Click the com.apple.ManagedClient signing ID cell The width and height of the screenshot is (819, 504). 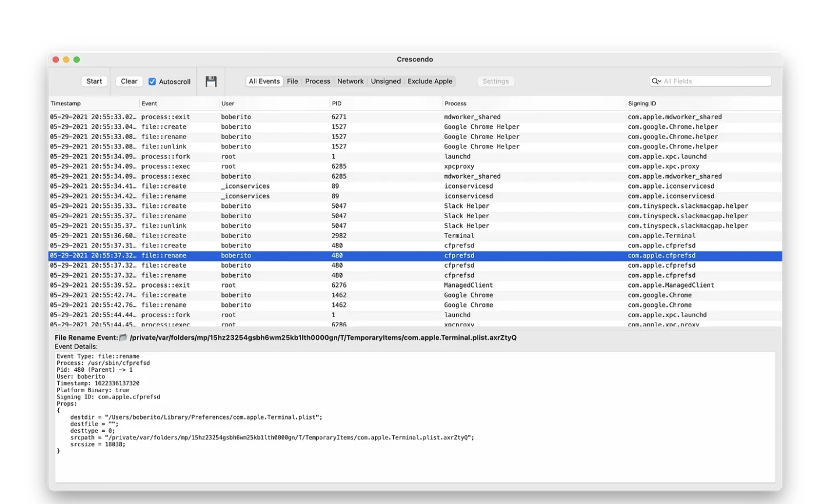(x=671, y=285)
